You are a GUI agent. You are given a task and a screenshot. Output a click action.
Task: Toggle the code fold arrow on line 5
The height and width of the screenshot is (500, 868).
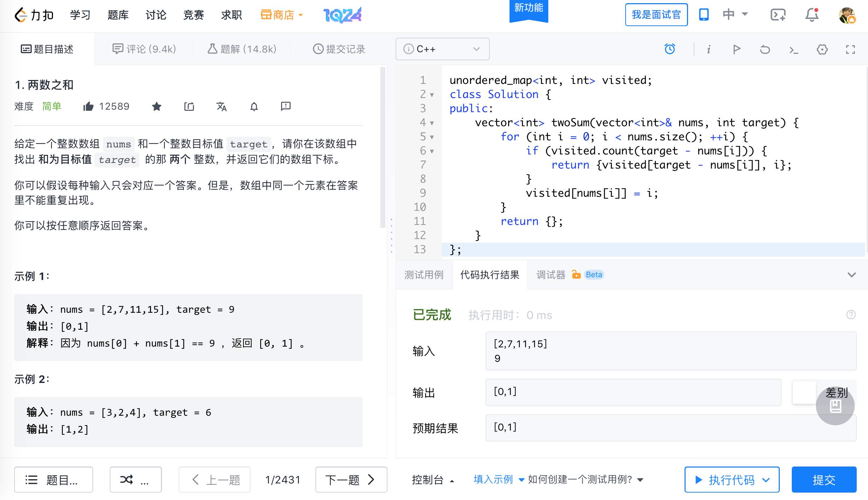coord(432,137)
